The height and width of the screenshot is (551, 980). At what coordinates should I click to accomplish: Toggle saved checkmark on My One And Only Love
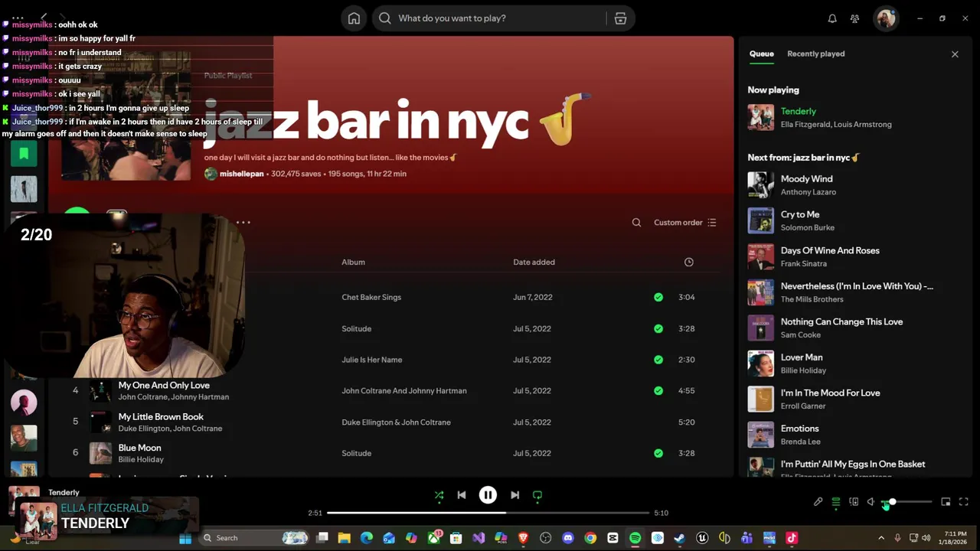click(658, 390)
